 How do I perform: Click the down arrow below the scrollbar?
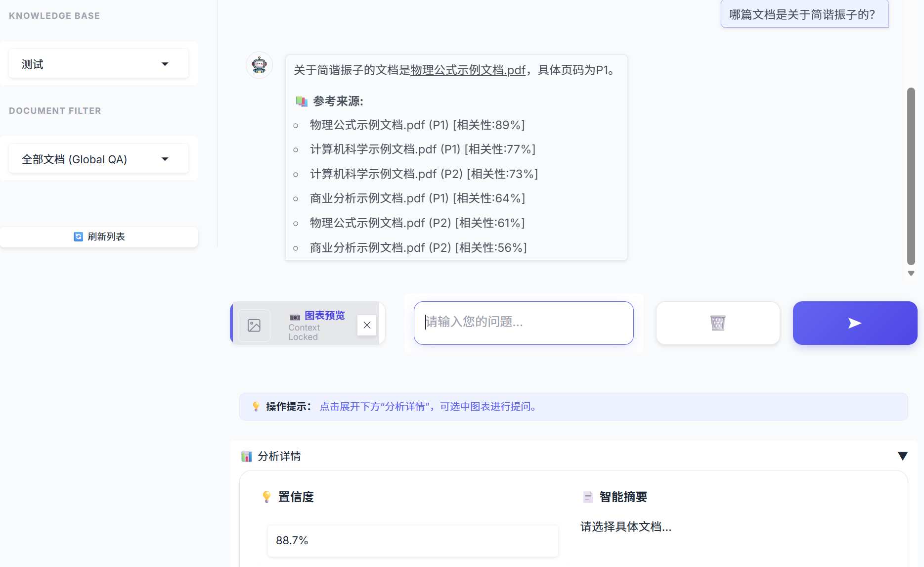pyautogui.click(x=911, y=273)
